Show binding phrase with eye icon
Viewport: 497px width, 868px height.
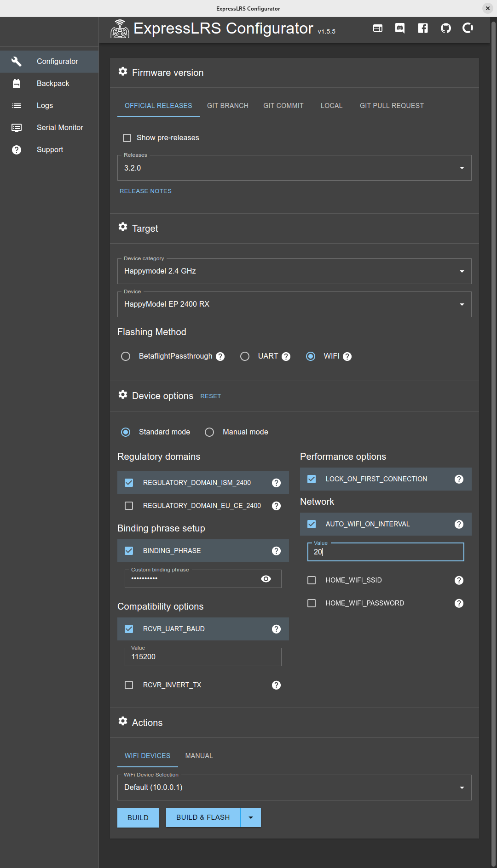click(x=266, y=579)
